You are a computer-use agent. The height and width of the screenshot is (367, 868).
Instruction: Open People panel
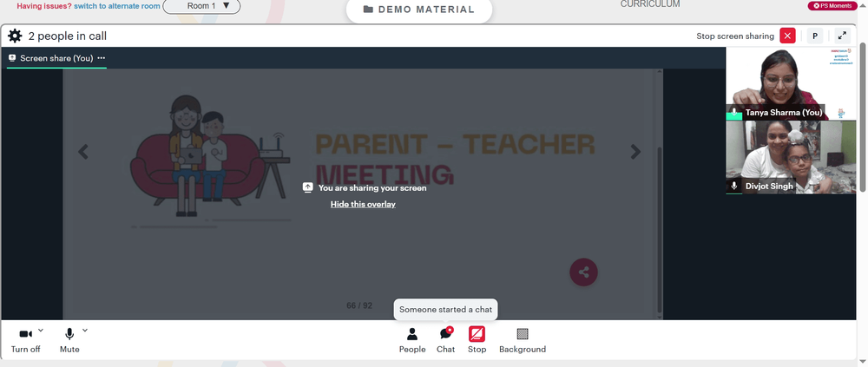click(x=412, y=340)
